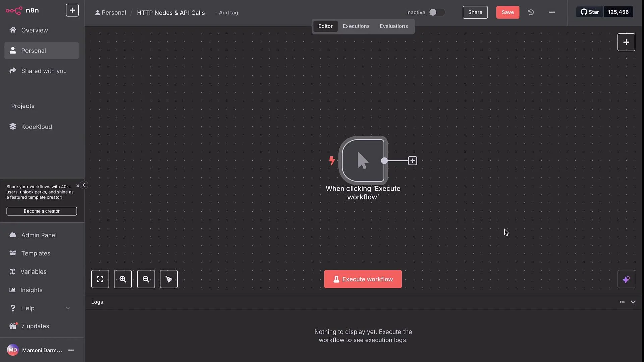644x362 pixels.
Task: Open workflow history
Action: click(531, 12)
